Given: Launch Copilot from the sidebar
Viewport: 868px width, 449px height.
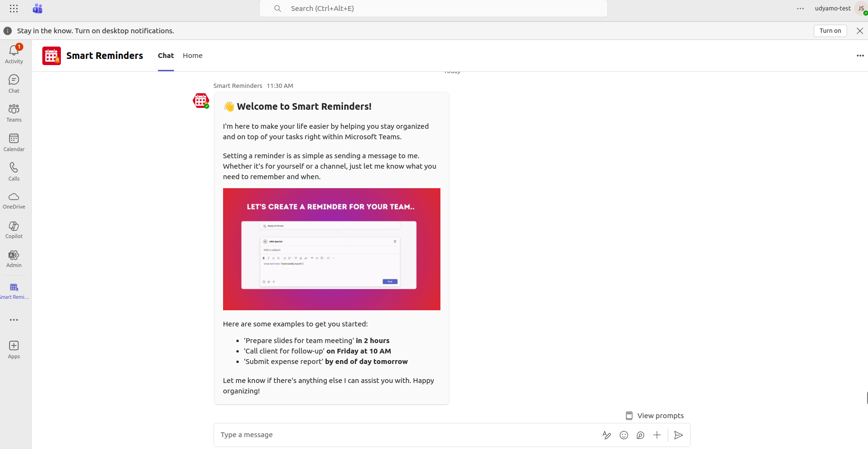Looking at the screenshot, I should (14, 230).
